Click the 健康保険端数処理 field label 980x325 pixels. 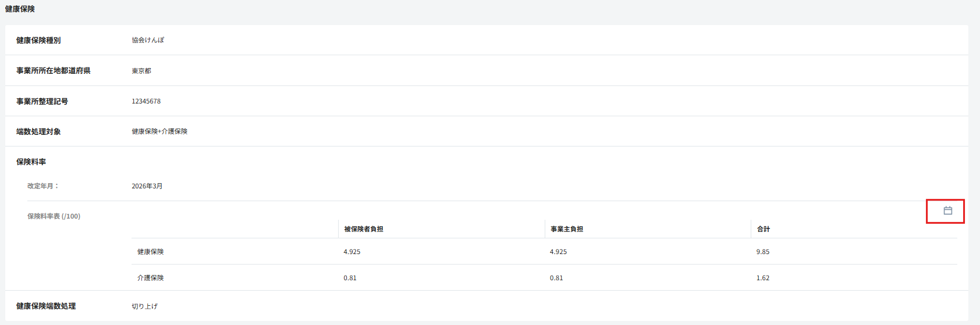tap(46, 306)
